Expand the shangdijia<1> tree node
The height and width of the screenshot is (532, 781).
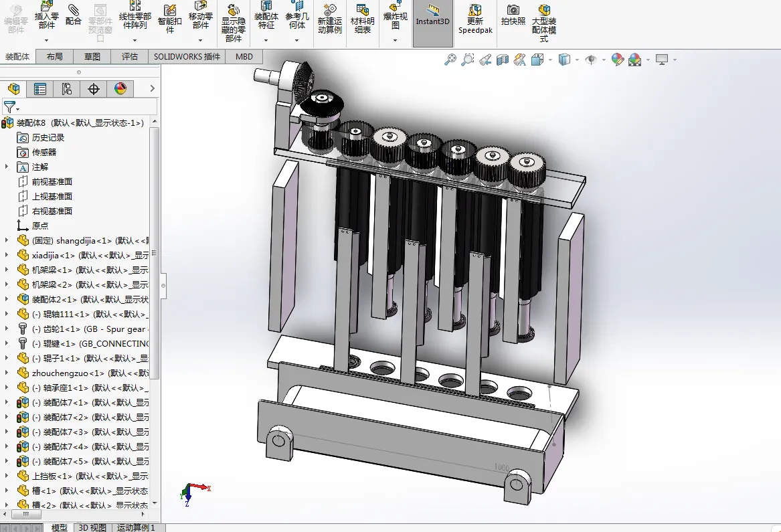[x=7, y=241]
